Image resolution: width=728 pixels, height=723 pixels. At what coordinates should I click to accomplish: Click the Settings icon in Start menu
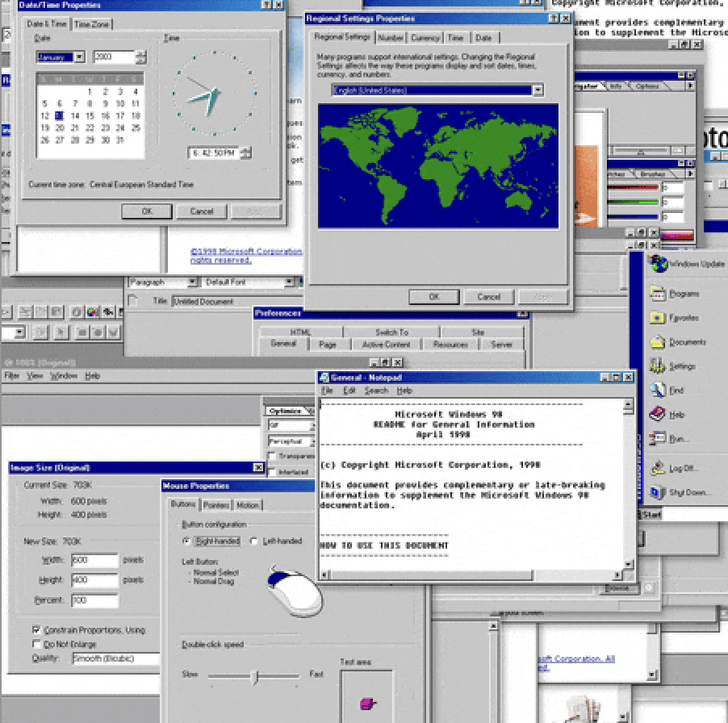click(x=657, y=366)
